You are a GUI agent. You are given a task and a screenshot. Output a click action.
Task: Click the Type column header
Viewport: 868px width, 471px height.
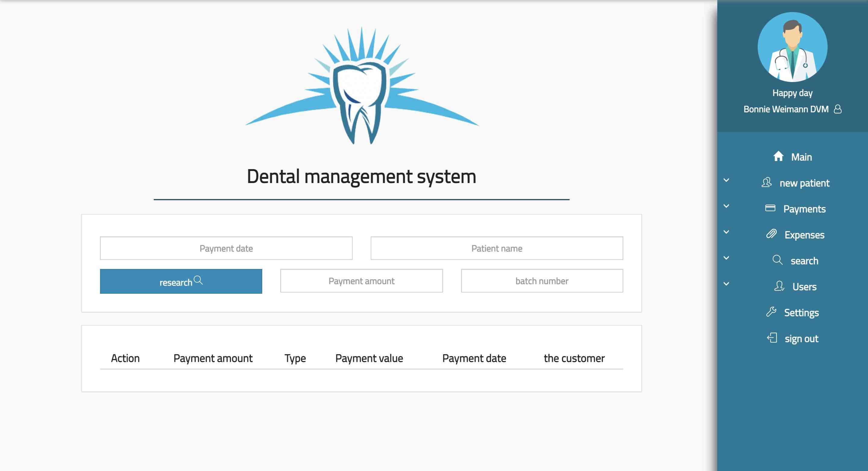pyautogui.click(x=295, y=358)
